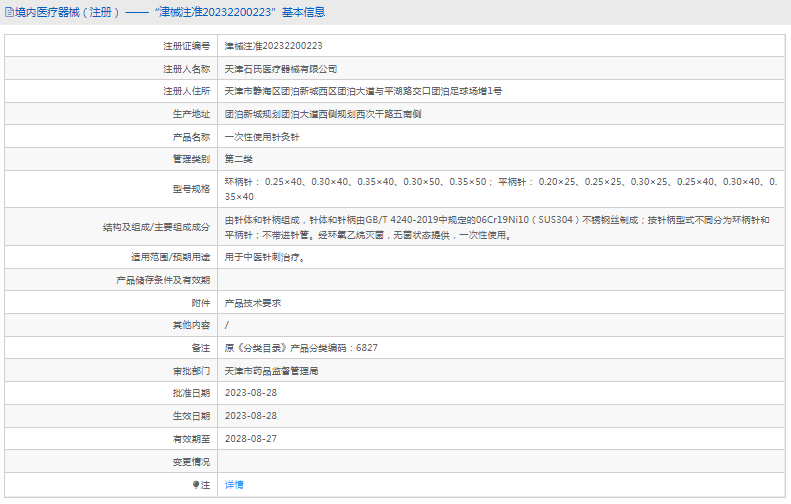Click the registrant name 天津石氏医疗器械有限公司
The height and width of the screenshot is (504, 791).
point(280,69)
